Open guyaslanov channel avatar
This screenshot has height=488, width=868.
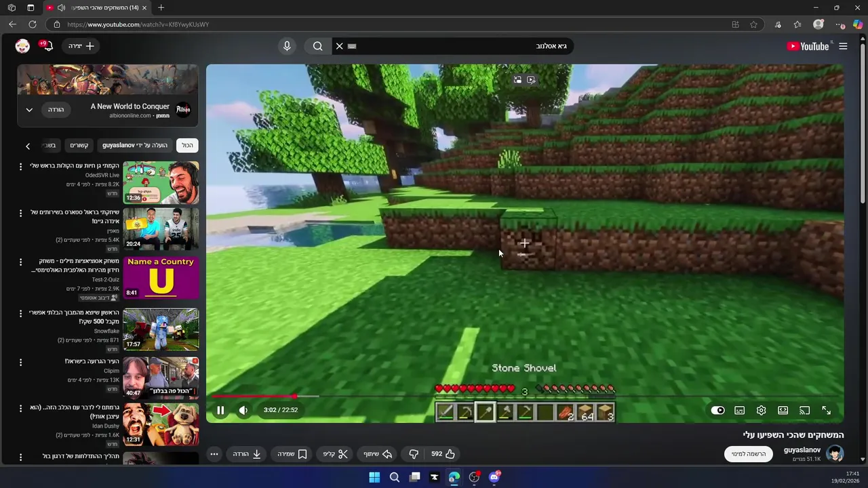coord(835,453)
